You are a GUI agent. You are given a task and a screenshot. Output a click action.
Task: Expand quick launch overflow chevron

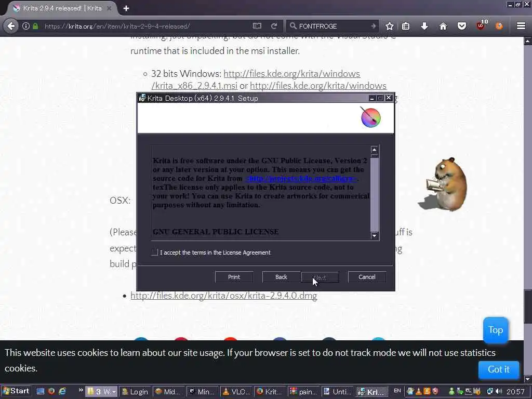(x=81, y=390)
